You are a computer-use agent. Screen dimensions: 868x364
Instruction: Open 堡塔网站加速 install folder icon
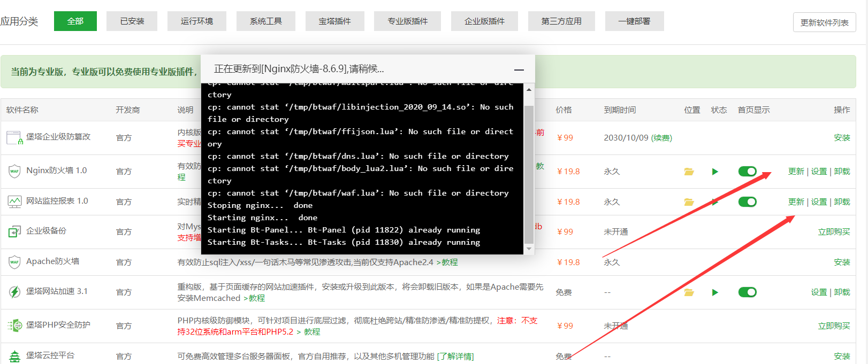[x=689, y=292]
